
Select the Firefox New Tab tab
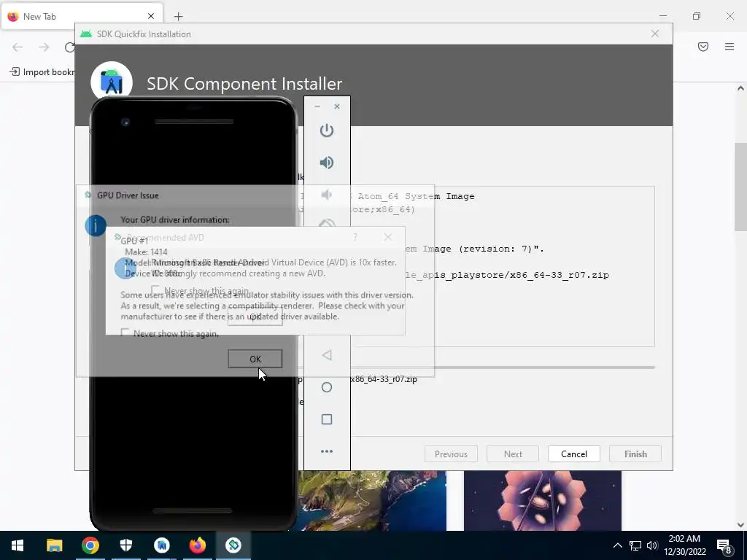tap(82, 16)
